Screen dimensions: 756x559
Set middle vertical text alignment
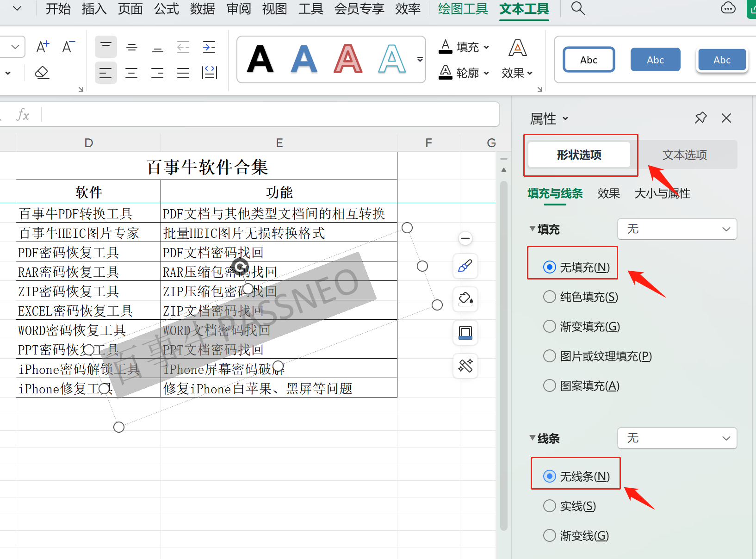coord(132,47)
